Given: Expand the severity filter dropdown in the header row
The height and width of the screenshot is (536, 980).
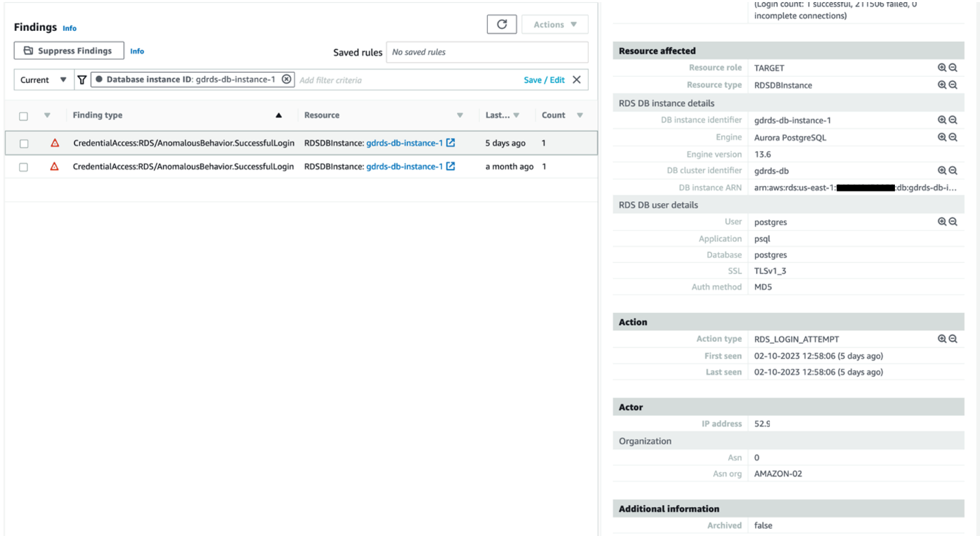Looking at the screenshot, I should (x=47, y=115).
